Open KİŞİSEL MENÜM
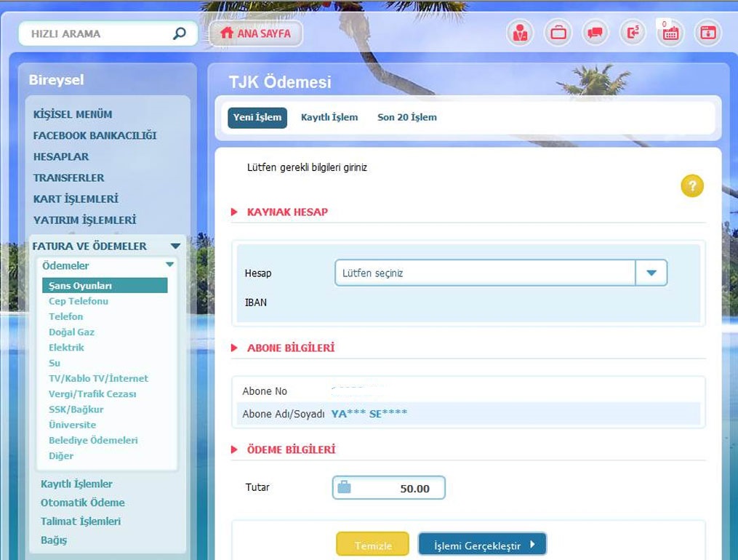Image resolution: width=738 pixels, height=560 pixels. click(73, 114)
